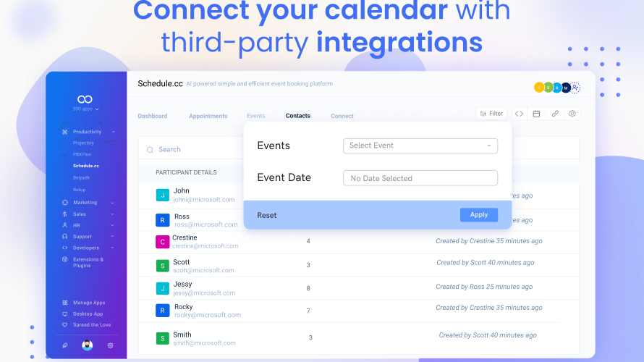Click the Event Date field

click(x=420, y=178)
